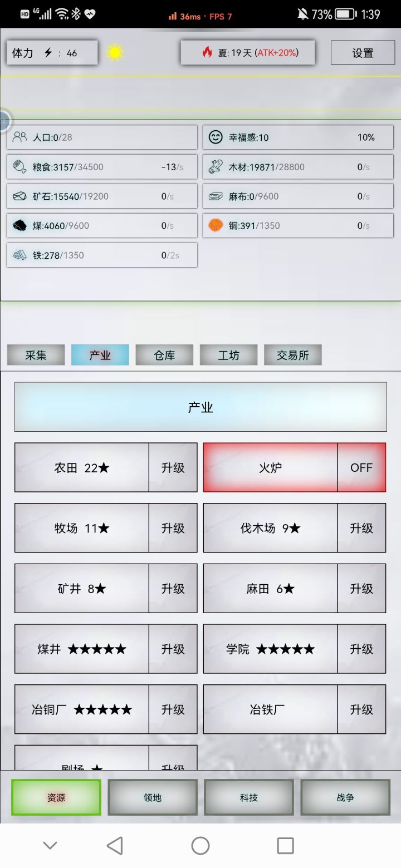Tap the red flame season icon
The image size is (401, 868).
coord(207,53)
